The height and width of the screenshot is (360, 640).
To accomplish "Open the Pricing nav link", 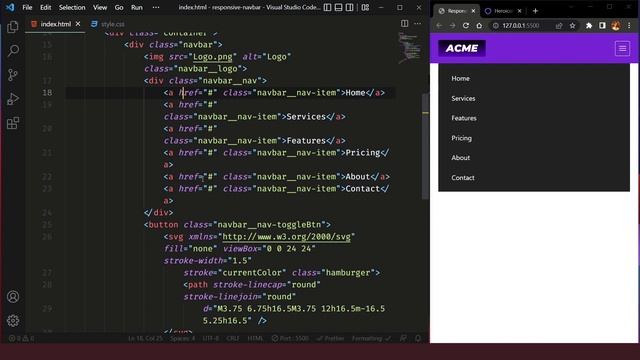I will pos(461,138).
